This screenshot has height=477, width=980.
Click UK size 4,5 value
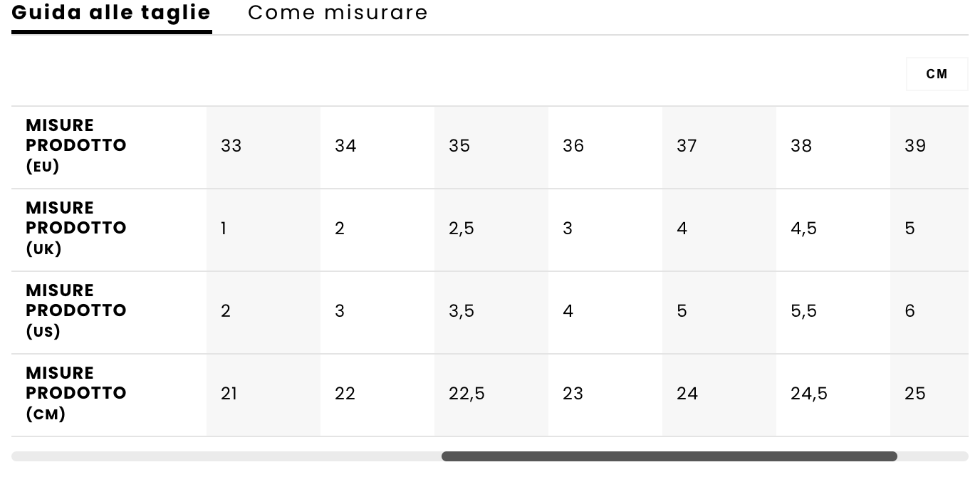[x=803, y=229]
